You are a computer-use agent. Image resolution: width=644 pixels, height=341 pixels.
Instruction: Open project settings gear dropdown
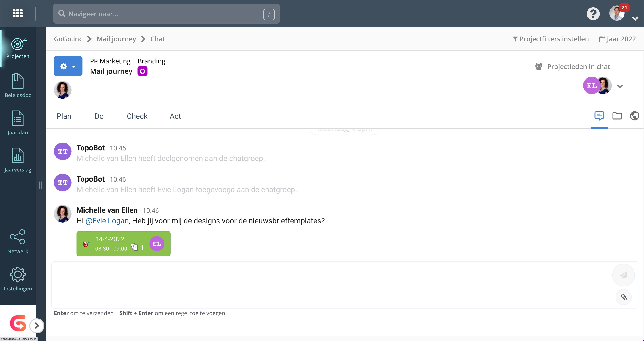point(68,66)
